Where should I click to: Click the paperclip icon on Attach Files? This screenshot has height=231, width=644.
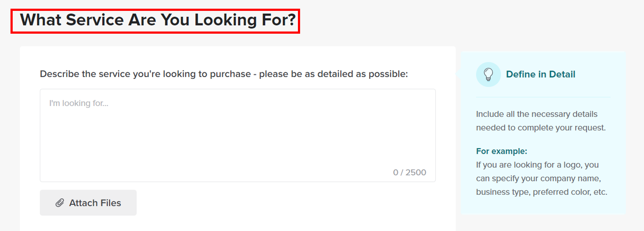(x=60, y=203)
